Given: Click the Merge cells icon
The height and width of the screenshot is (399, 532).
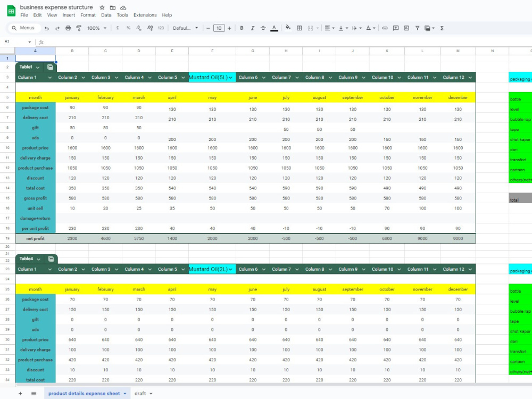Looking at the screenshot, I should coord(310,28).
